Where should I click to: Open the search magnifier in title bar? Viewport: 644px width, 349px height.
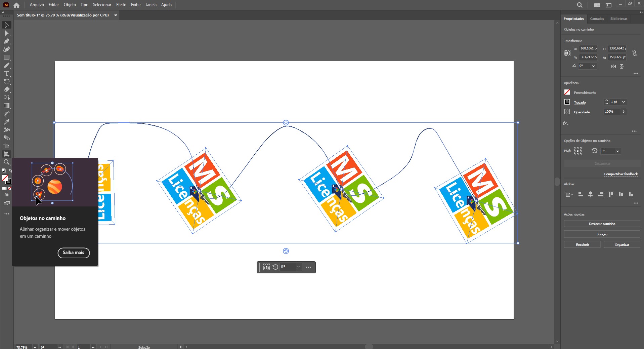pos(579,5)
